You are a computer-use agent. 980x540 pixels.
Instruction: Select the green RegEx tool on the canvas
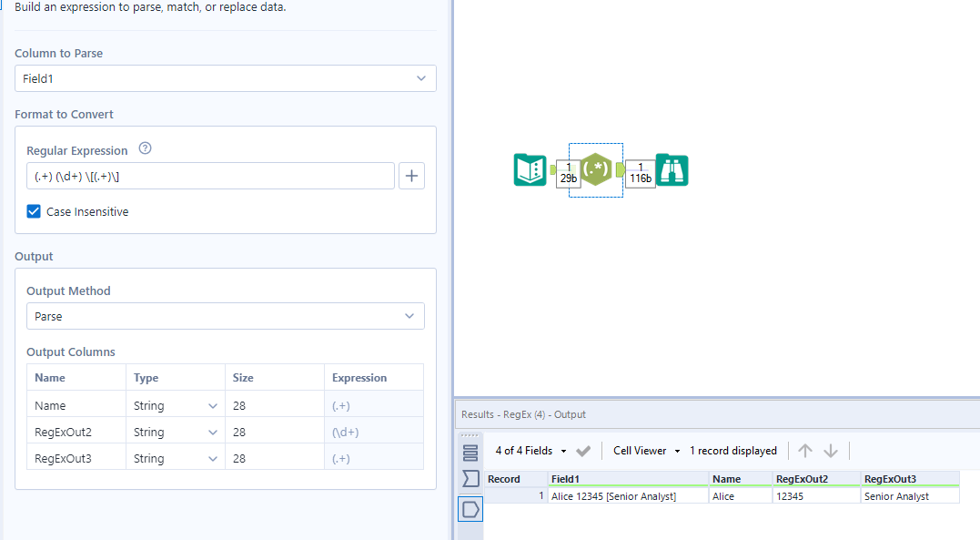[596, 169]
